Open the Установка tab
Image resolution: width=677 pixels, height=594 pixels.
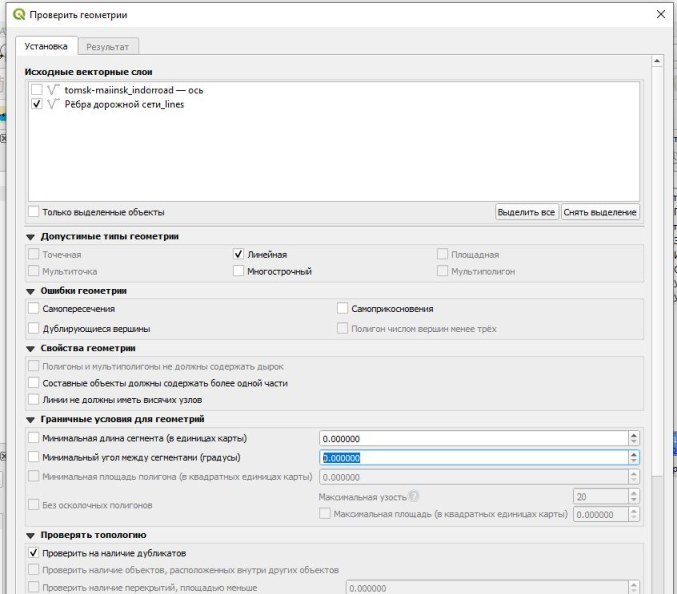point(46,46)
